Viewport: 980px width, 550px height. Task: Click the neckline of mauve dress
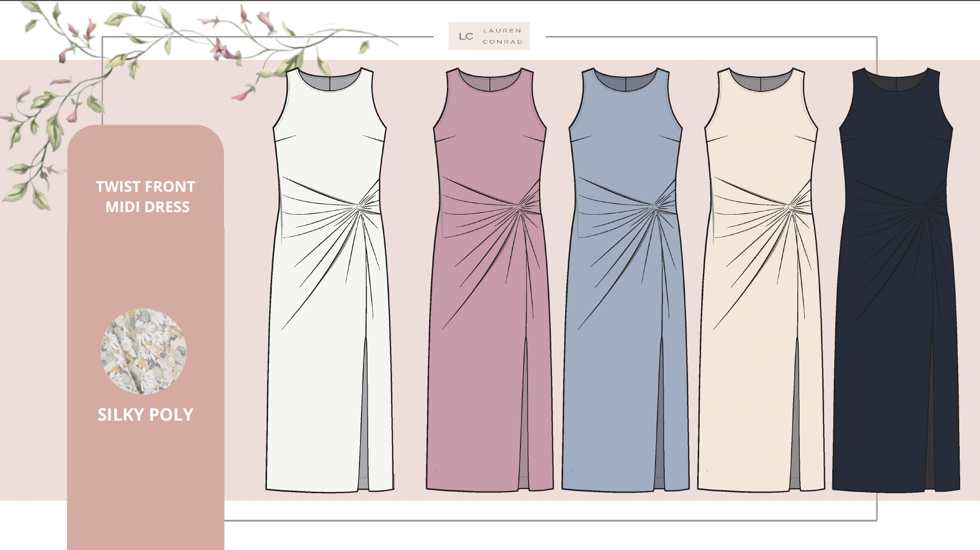489,84
